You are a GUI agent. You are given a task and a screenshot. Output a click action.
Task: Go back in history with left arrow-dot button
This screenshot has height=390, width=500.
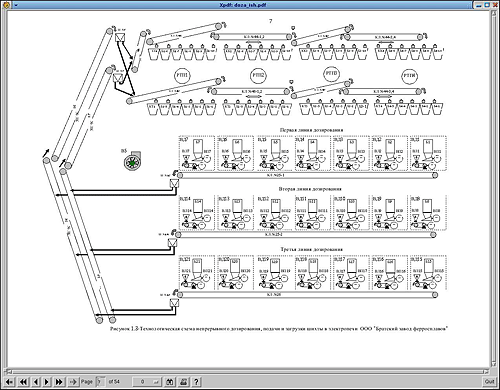[9, 381]
